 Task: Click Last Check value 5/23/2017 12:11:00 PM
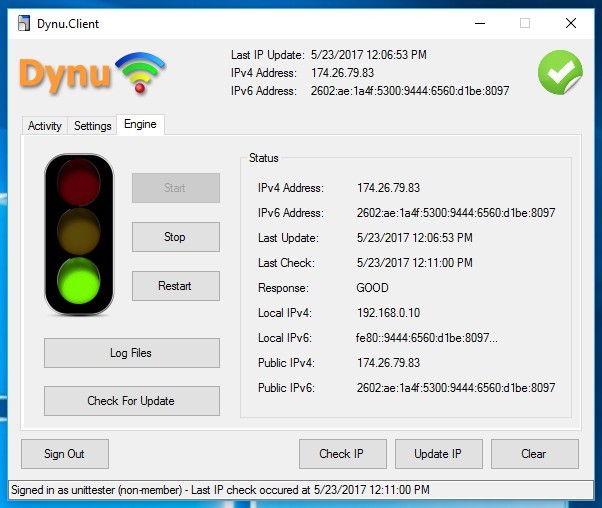[x=415, y=263]
